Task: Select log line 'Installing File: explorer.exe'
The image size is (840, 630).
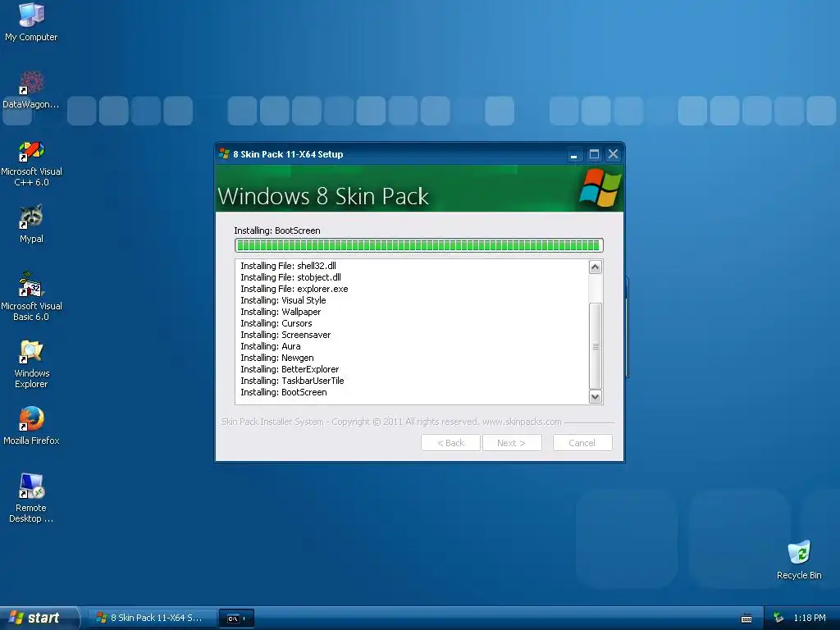Action: 294,289
